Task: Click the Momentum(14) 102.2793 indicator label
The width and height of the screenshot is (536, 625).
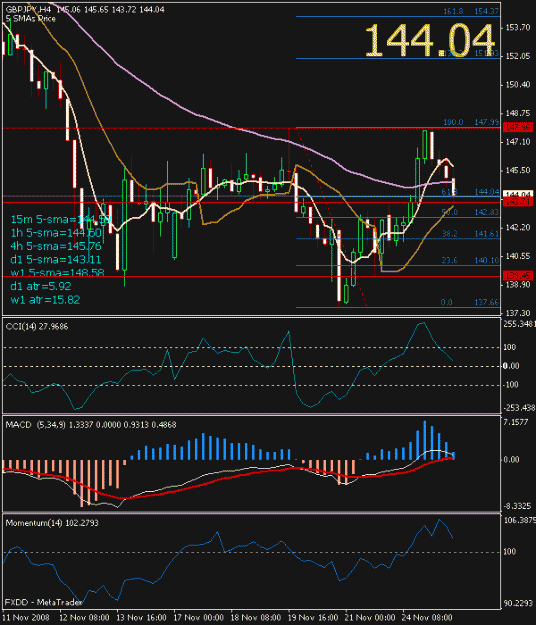Action: [x=52, y=523]
